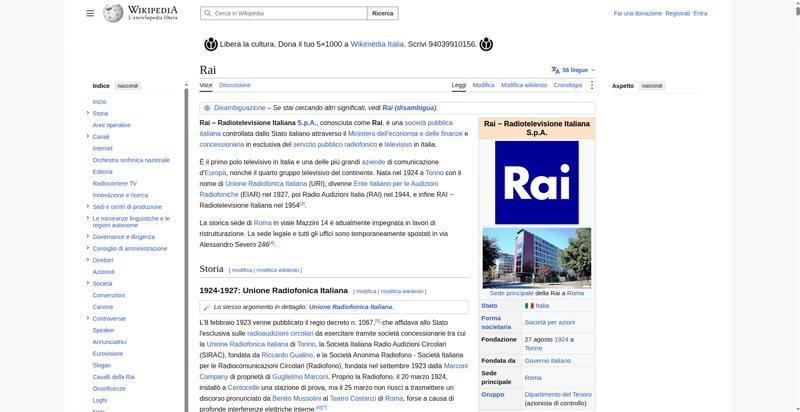Viewport: 800px width, 412px height.
Task: Open the main hamburger menu
Action: [x=90, y=13]
